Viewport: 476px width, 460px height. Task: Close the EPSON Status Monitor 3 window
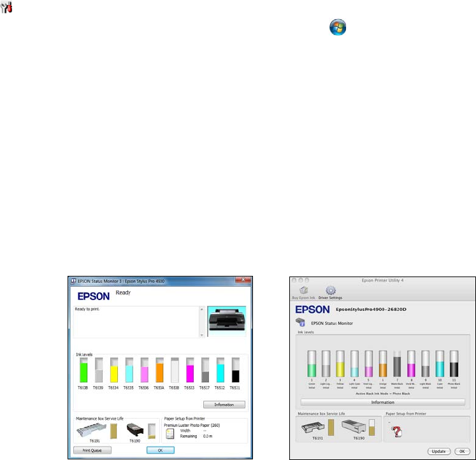point(243,280)
